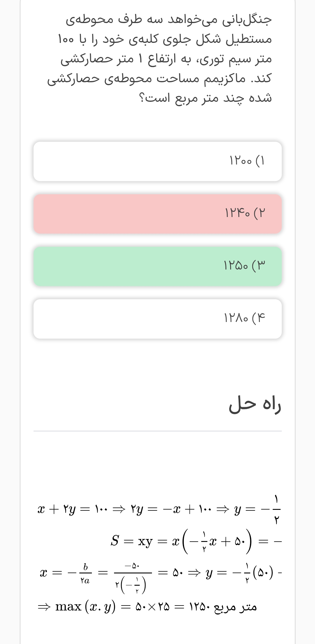
Task: Click the product '۵۰×۲۵' in the solution
Action: point(153,607)
